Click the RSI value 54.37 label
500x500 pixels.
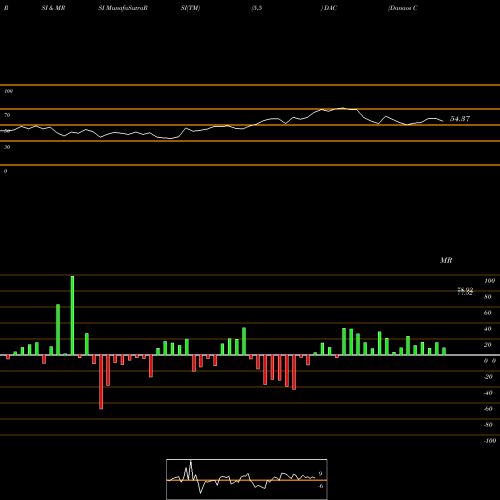pos(460,119)
